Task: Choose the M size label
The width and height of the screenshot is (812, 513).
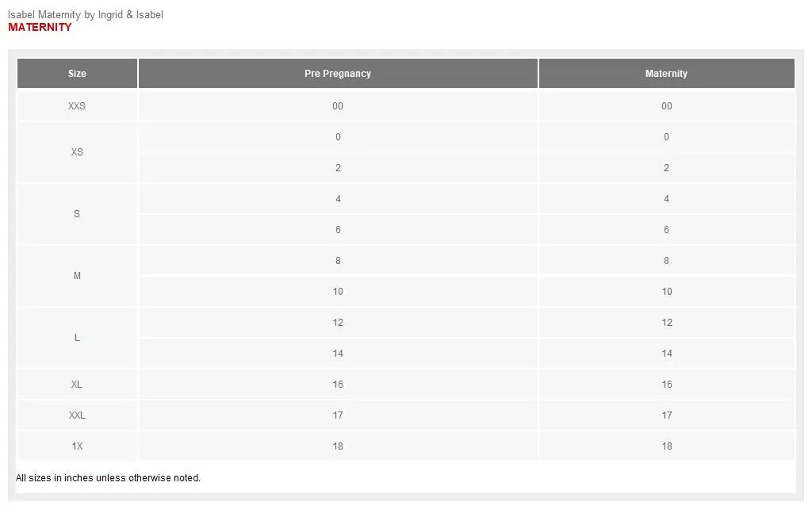Action: (77, 276)
